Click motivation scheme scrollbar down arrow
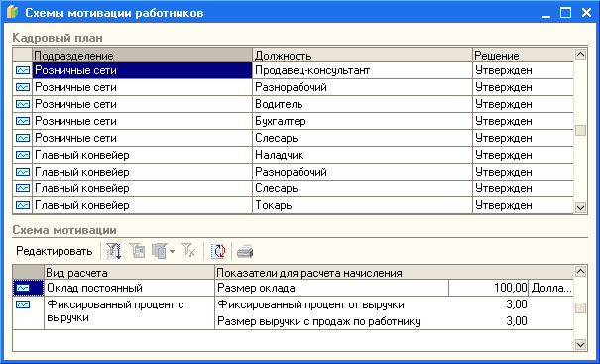The image size is (600, 364). tap(580, 344)
